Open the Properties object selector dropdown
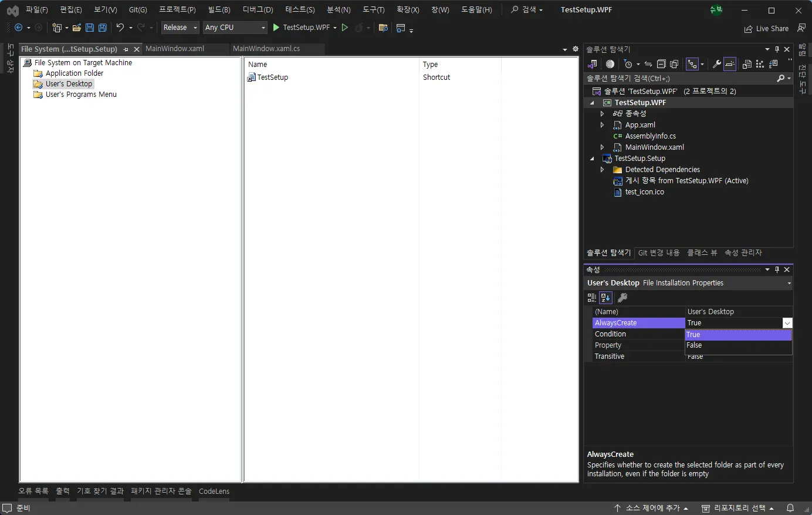 (789, 283)
